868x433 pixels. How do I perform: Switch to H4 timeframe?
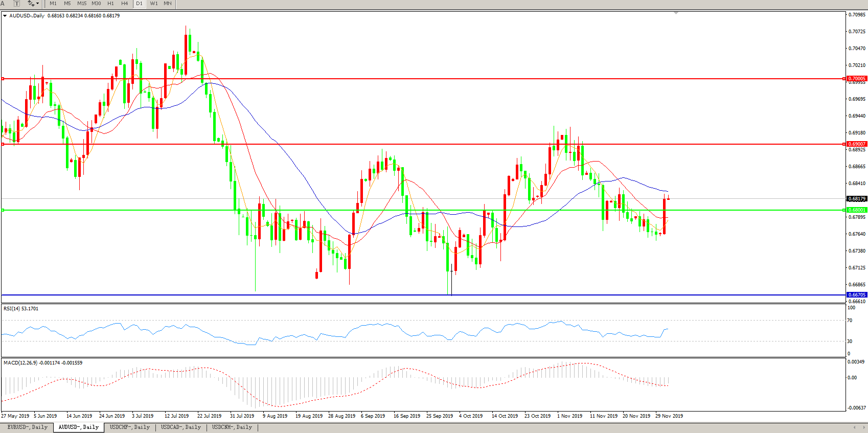point(125,4)
